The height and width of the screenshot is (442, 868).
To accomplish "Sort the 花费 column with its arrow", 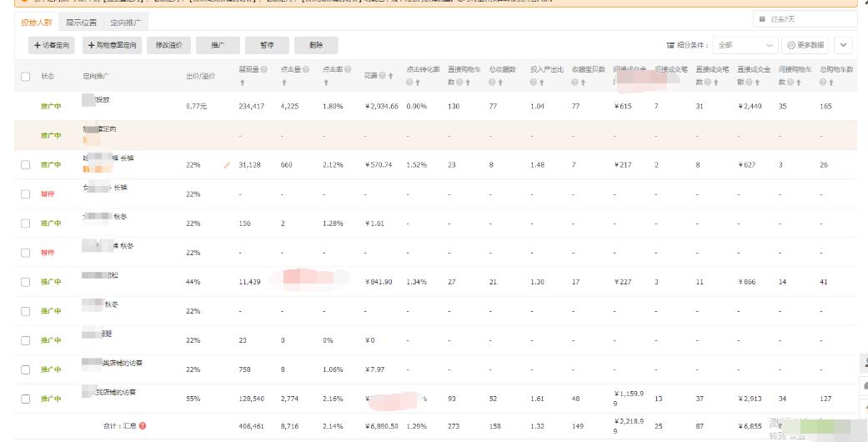I will (390, 76).
